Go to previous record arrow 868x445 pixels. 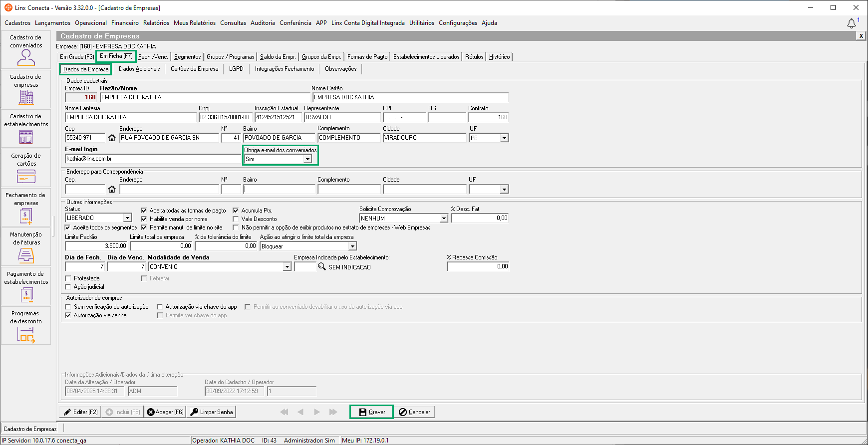pos(300,412)
